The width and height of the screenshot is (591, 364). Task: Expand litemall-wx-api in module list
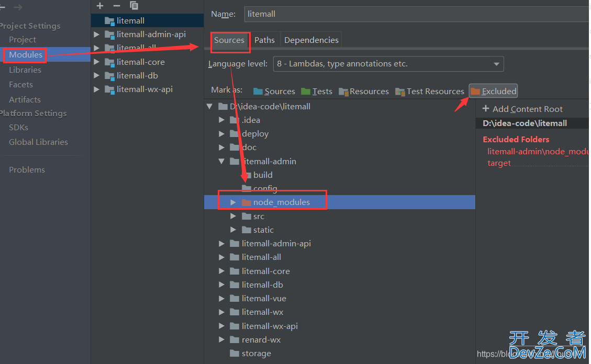[x=96, y=89]
